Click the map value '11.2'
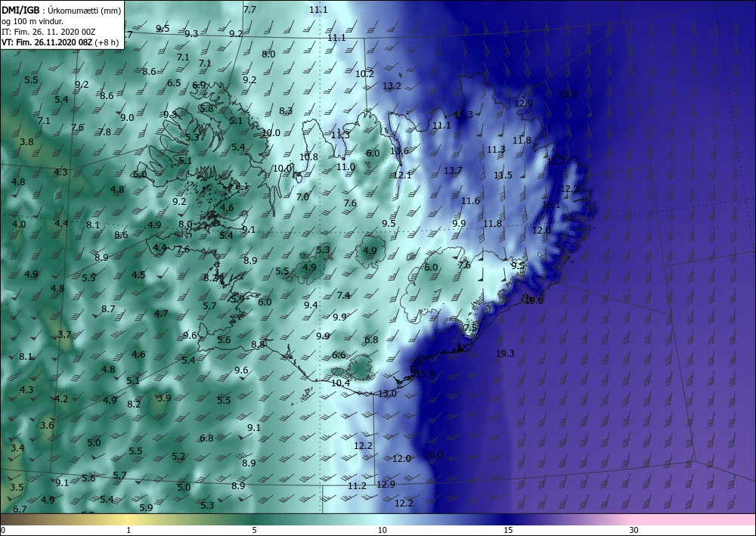Viewport: 756px width, 536px height. tap(358, 486)
